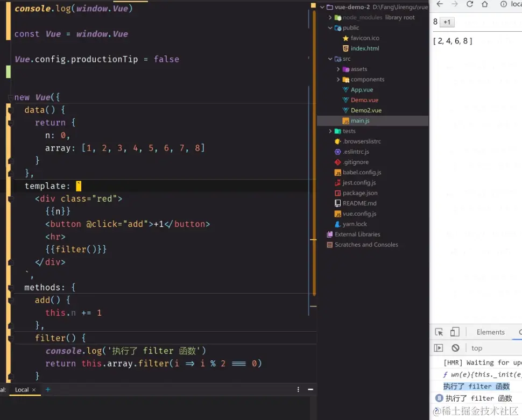522x420 pixels.
Task: Activate DevTools inspect element picker
Action: tap(439, 332)
